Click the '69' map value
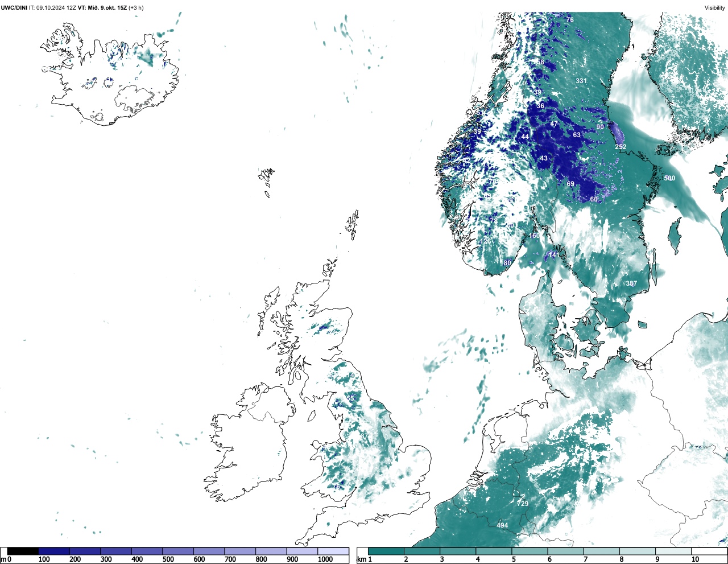728x564 pixels. click(x=570, y=184)
